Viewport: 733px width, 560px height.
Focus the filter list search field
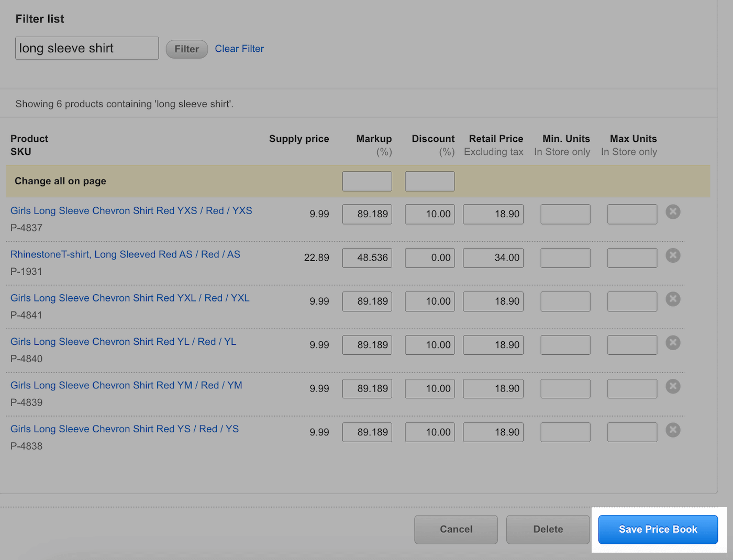click(87, 48)
